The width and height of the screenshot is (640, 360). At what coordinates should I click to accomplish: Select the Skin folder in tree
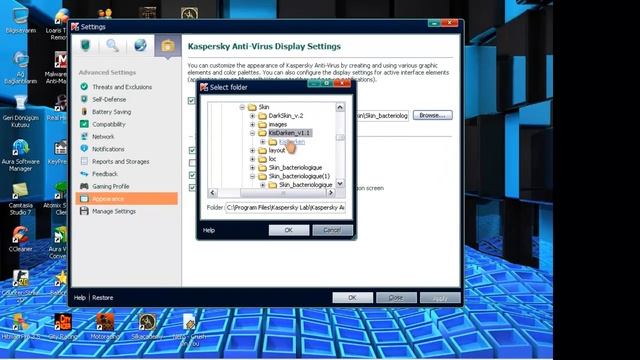click(264, 107)
